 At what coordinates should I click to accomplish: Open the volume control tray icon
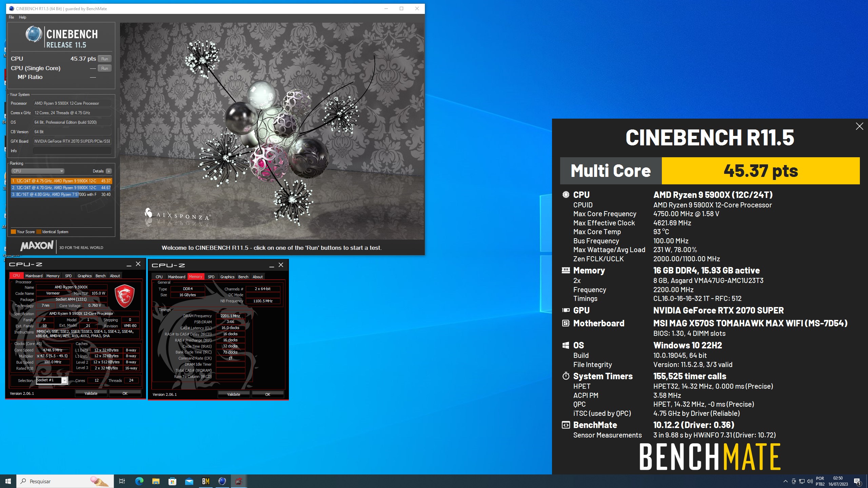coord(810,481)
